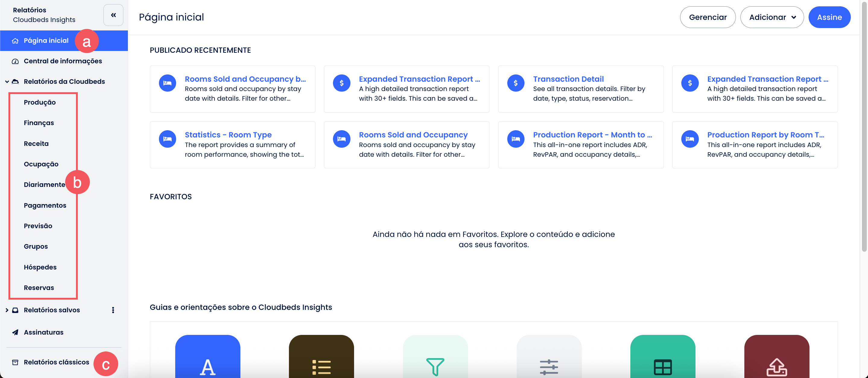Screen dimensions: 868x378
Task: Open the Production Report - Month to report link
Action: pyautogui.click(x=592, y=135)
